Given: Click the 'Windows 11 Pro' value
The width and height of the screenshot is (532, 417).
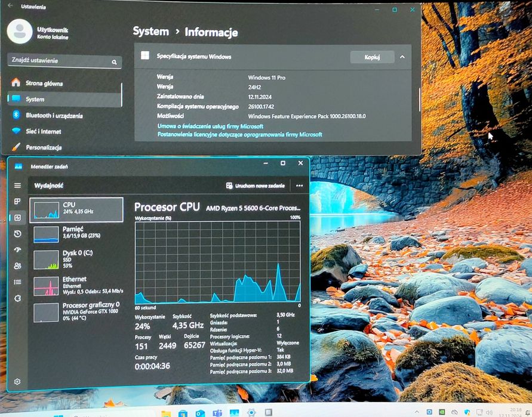Looking at the screenshot, I should [267, 78].
